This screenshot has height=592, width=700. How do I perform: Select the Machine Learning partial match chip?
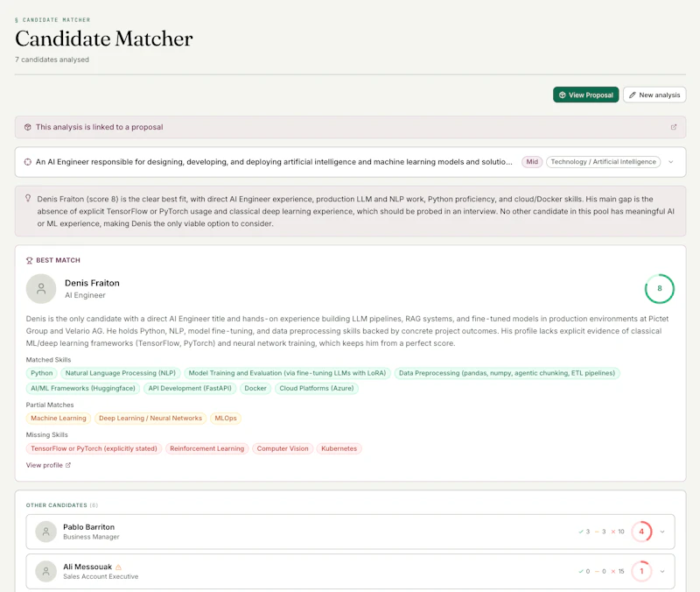59,419
